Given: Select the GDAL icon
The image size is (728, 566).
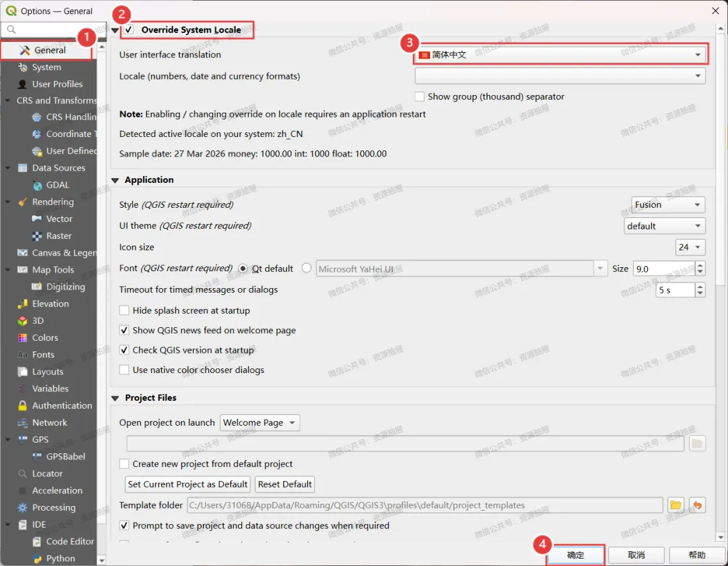Looking at the screenshot, I should (36, 185).
